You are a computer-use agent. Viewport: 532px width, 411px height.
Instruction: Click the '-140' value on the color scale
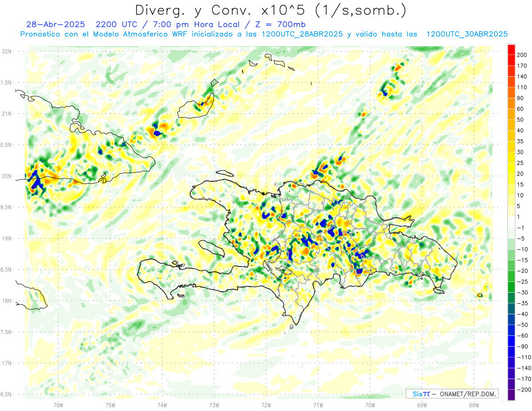(x=524, y=368)
